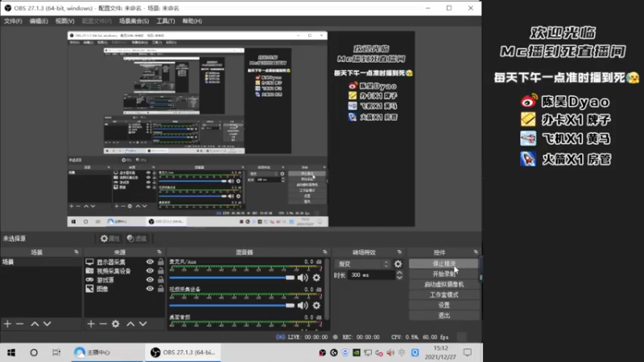Pop out the 混音器 dock panel icon
The image size is (644, 362).
[325, 252]
